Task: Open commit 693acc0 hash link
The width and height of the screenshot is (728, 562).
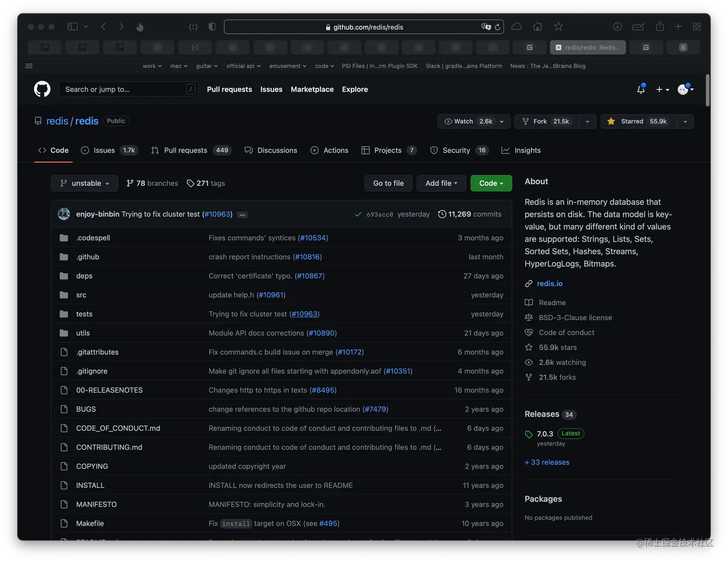Action: point(380,215)
